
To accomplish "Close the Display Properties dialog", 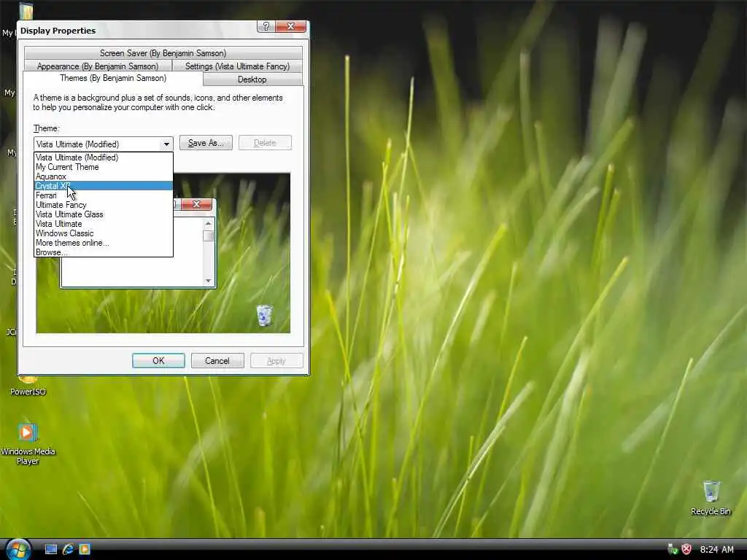I will pyautogui.click(x=290, y=27).
